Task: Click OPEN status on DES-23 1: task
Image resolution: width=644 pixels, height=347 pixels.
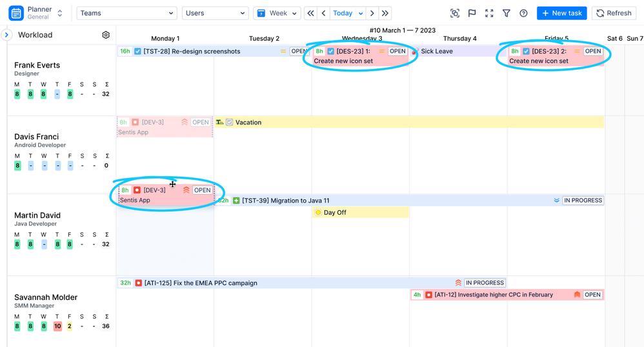Action: 397,52
